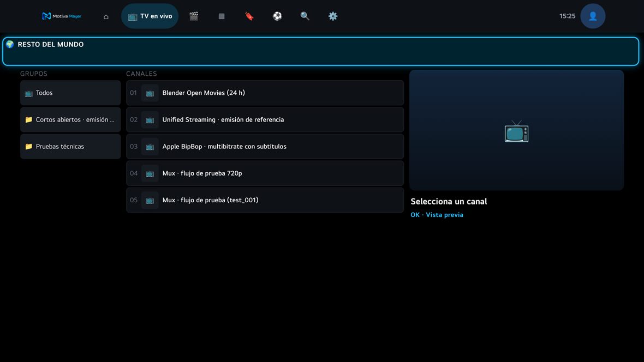Select Mux flujo de prueba 720p
Viewport: 644px width, 362px height.
pos(265,173)
